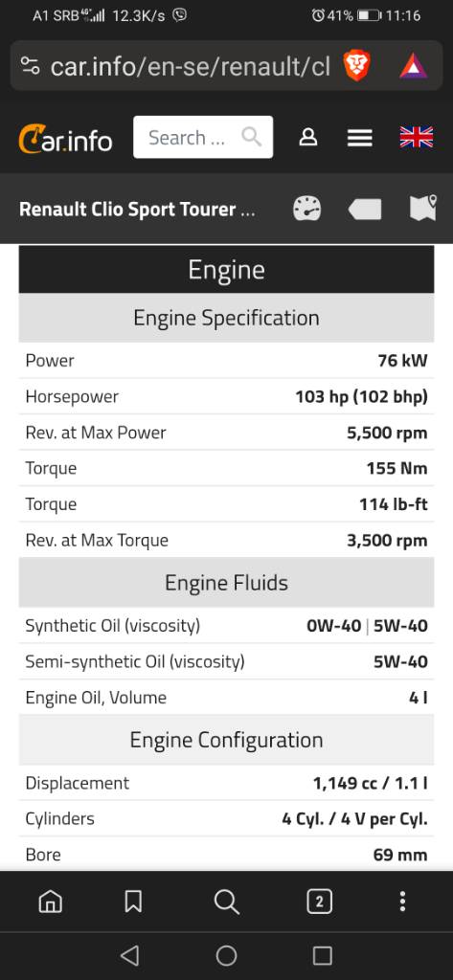Open the browser three-dot menu

pyautogui.click(x=402, y=902)
